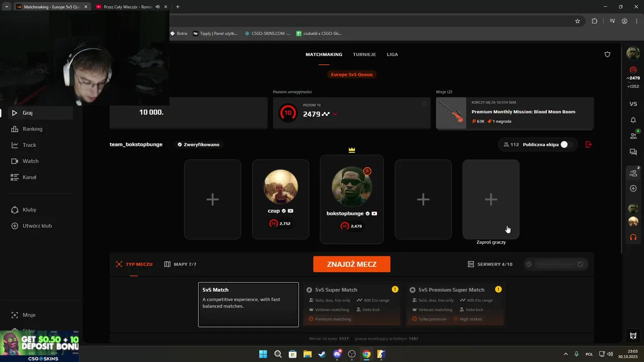Select the 5v5 Super Match option
This screenshot has width=644, height=362.
pyautogui.click(x=352, y=305)
